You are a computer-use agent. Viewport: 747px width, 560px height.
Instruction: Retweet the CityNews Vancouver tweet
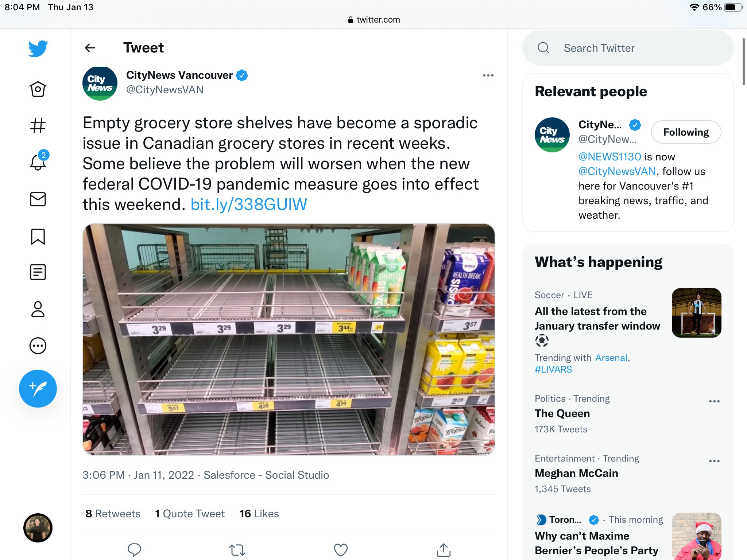point(237,549)
